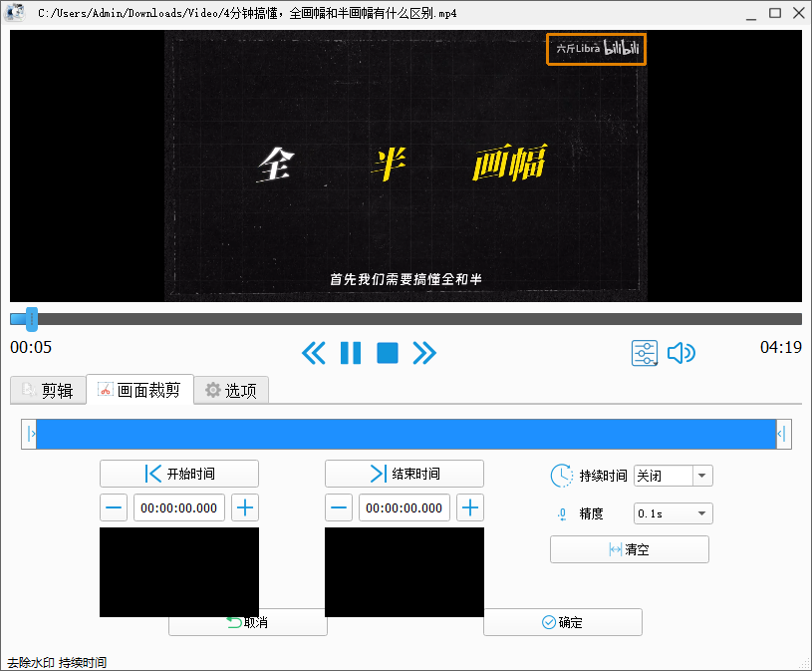Viewport: 812px width, 671px height.
Task: Switch to the 剪辑 tab
Action: tap(47, 391)
